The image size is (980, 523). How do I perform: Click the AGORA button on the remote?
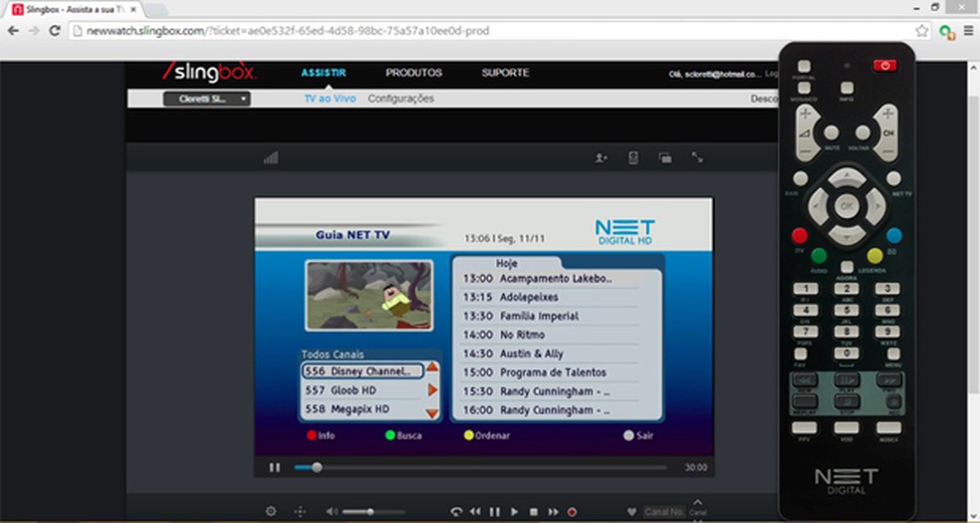point(847,267)
